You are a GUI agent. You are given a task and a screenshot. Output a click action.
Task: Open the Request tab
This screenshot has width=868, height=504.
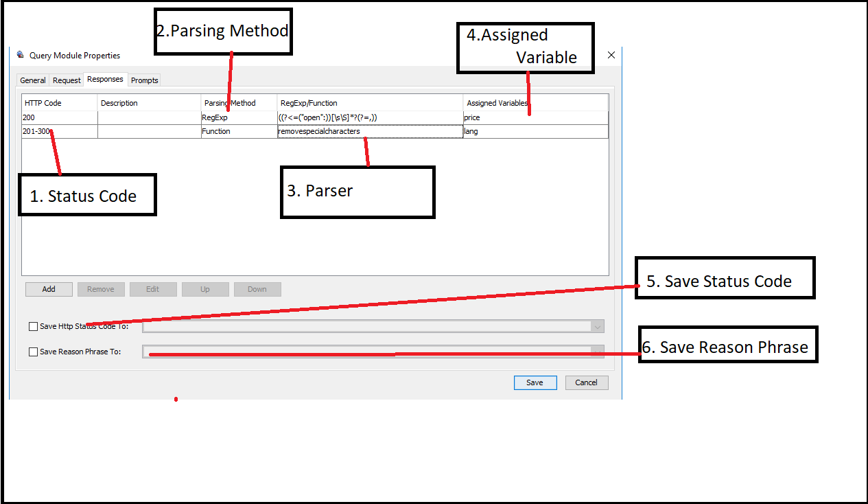pyautogui.click(x=67, y=80)
